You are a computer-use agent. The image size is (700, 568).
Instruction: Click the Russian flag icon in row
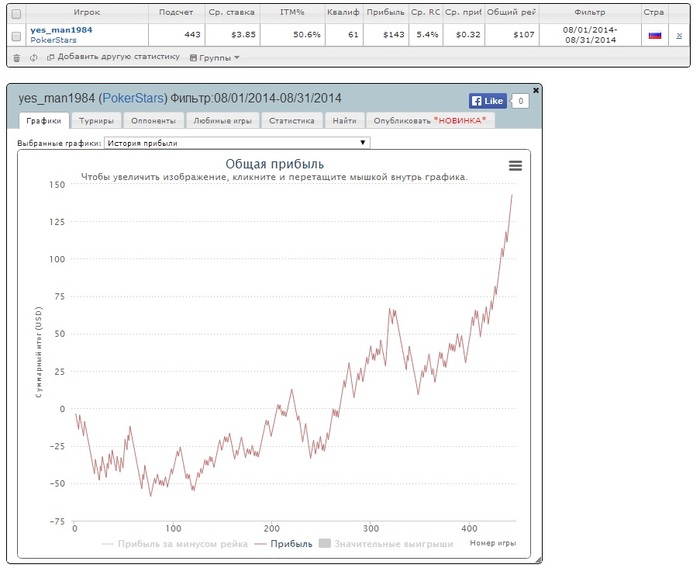[655, 35]
